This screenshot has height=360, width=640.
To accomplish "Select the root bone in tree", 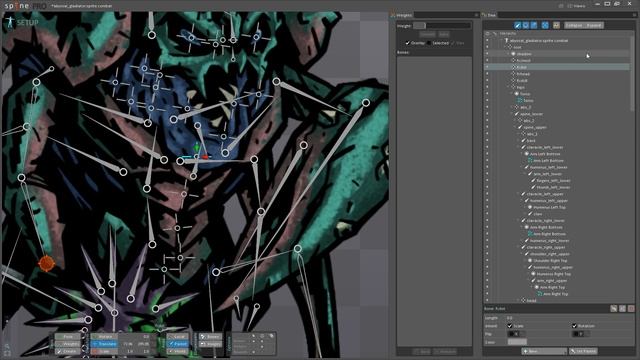I will [517, 47].
